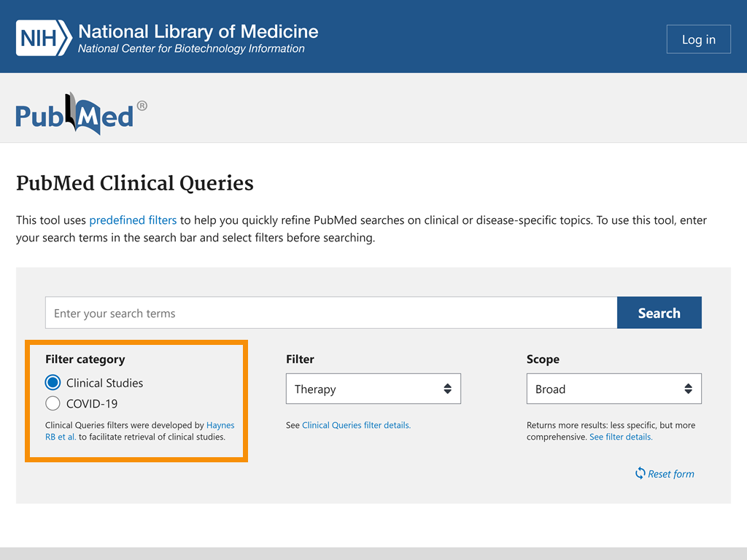Click the National Library of Medicine header text
This screenshot has height=560, width=747.
[197, 31]
